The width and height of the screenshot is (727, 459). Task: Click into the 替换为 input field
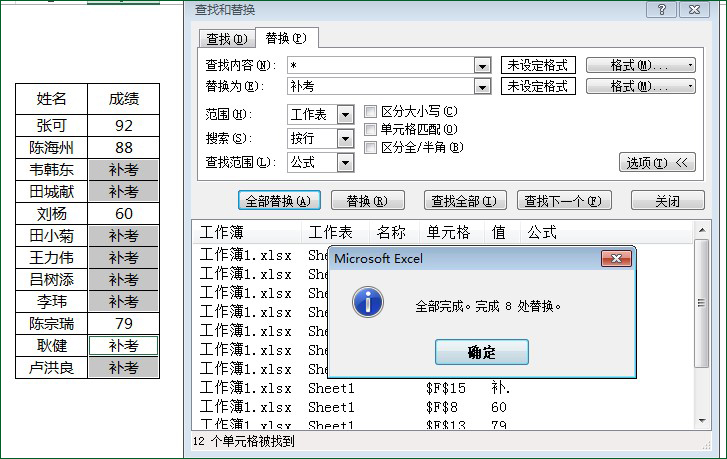pos(381,86)
